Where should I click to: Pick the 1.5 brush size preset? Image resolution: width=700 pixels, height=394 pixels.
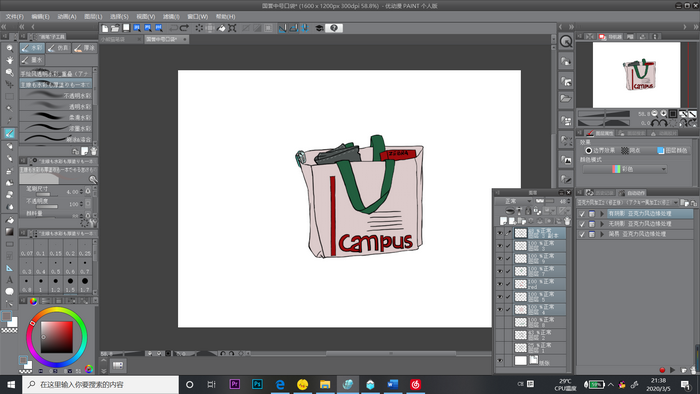point(70,285)
